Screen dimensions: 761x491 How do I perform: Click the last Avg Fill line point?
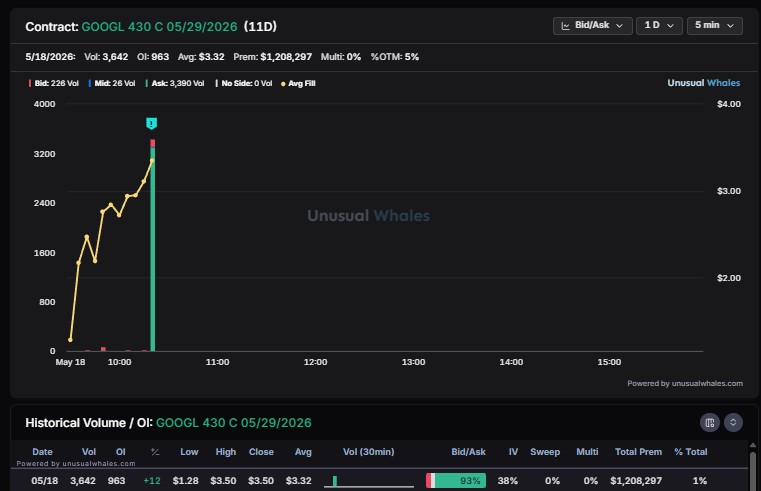point(152,160)
